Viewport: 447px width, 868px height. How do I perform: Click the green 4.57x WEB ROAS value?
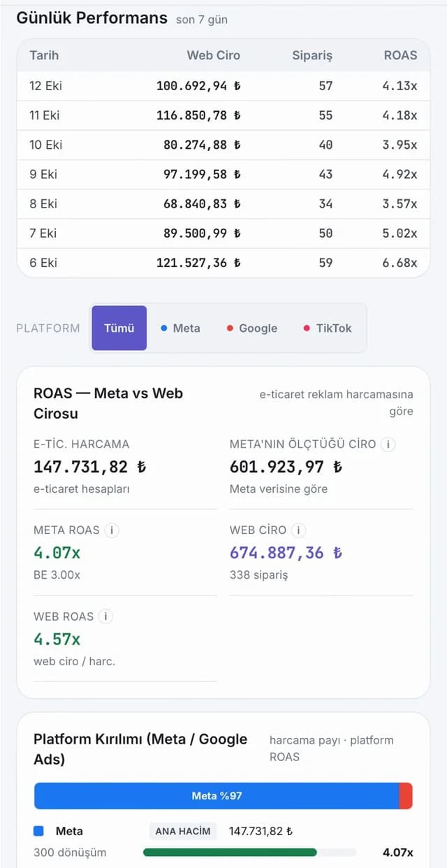tap(57, 639)
